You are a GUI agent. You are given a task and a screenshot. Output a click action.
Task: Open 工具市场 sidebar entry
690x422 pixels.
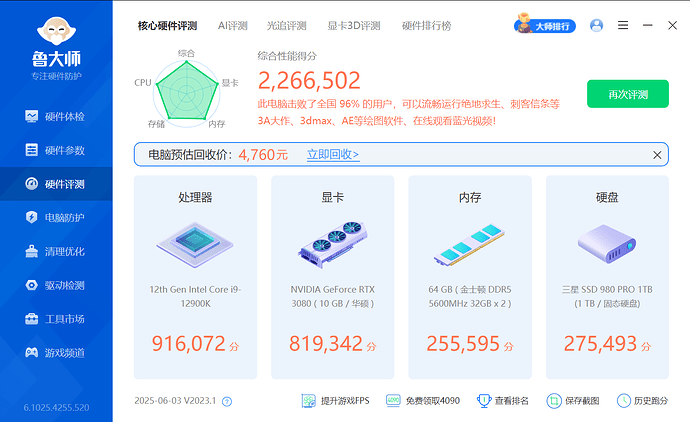(x=56, y=319)
